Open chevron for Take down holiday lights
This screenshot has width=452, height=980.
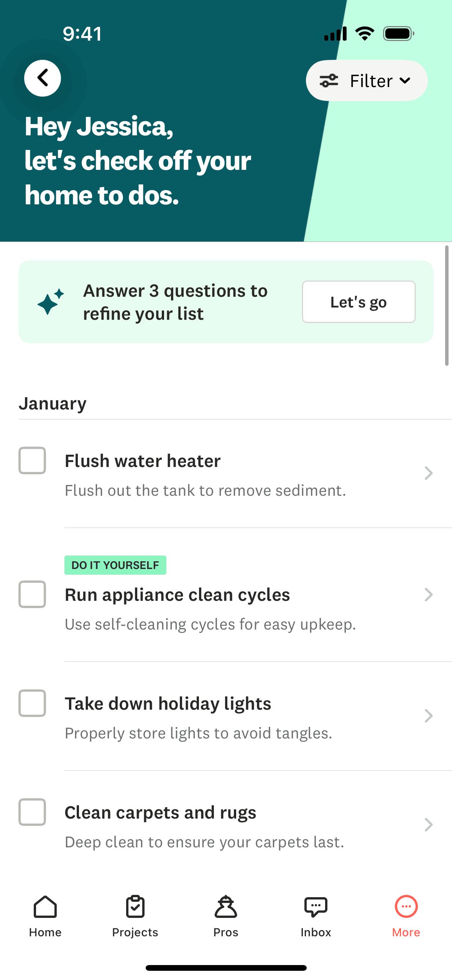click(429, 716)
